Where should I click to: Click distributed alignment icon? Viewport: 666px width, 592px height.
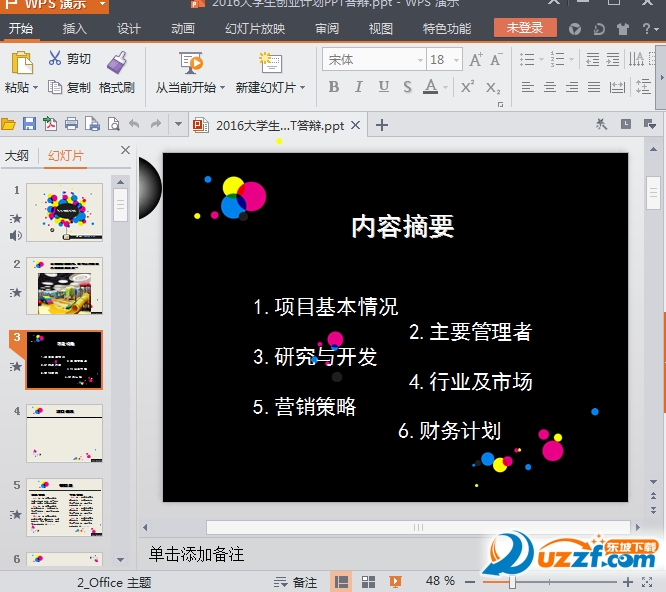coord(617,87)
